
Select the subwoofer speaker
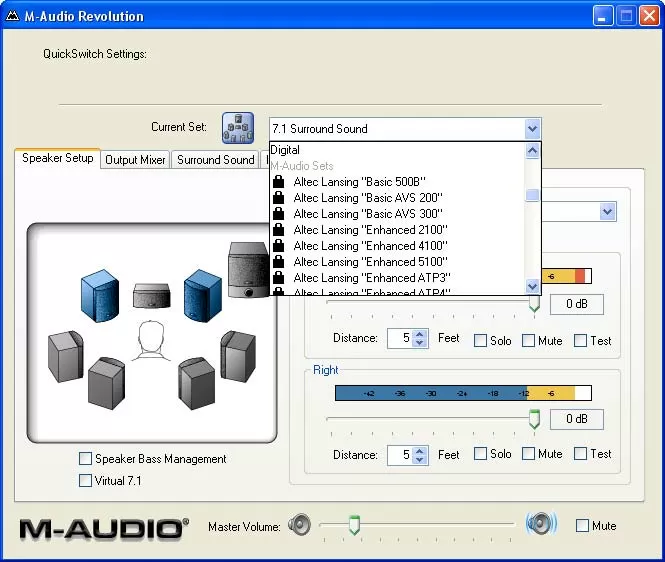(x=249, y=270)
